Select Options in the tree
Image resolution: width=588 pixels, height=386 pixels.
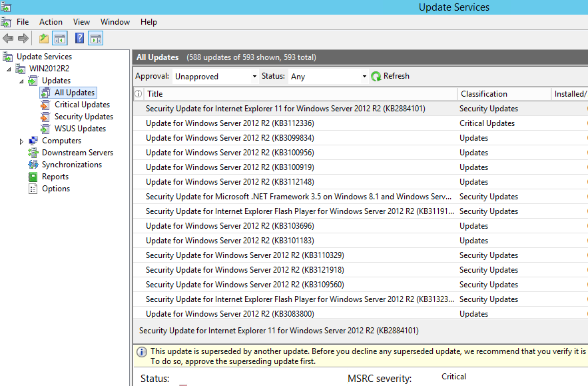tap(56, 189)
